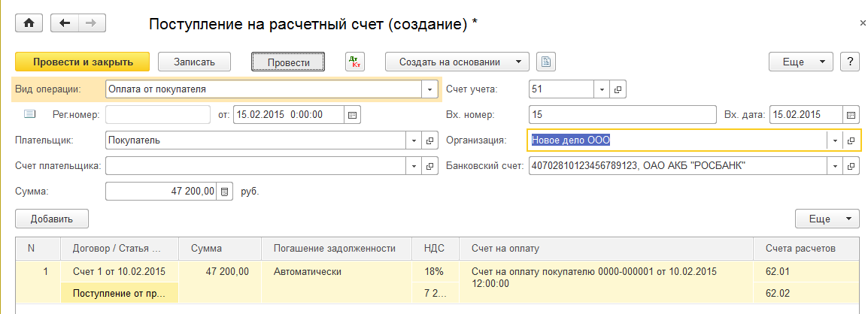Select the table cell 47 200,00
Image resolution: width=868 pixels, height=314 pixels.
(x=219, y=282)
